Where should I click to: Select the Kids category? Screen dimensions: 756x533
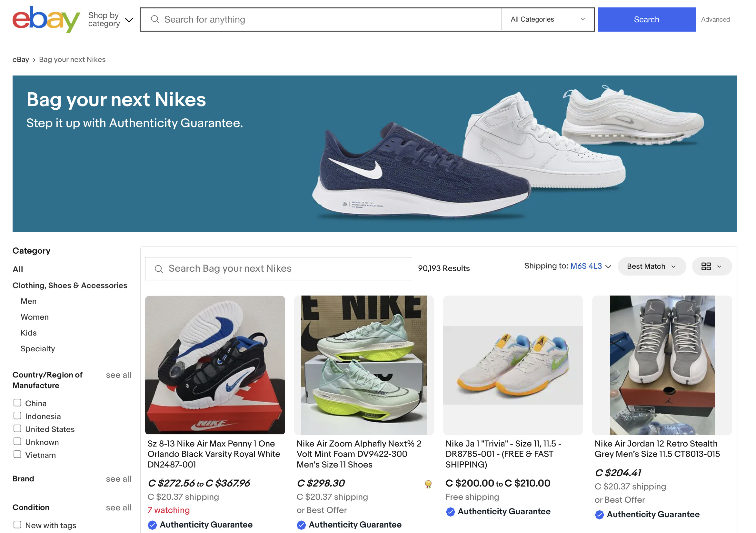(x=29, y=333)
